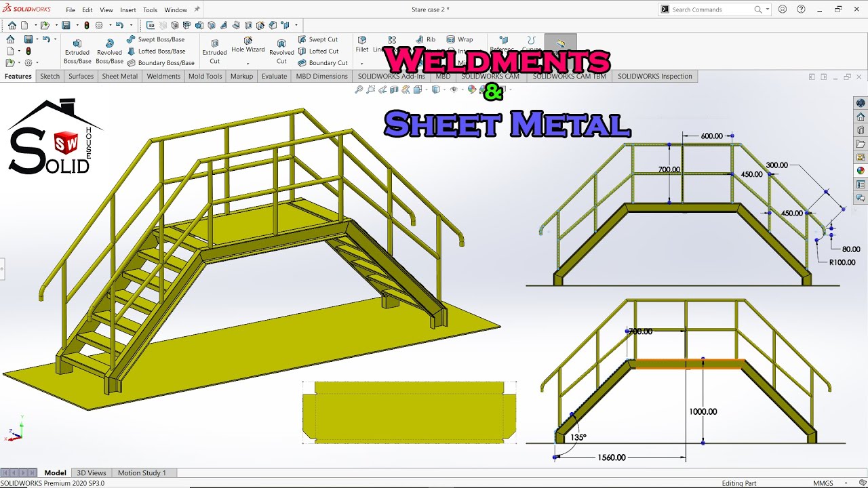
Task: Switch to the Weldments tab
Action: (163, 76)
